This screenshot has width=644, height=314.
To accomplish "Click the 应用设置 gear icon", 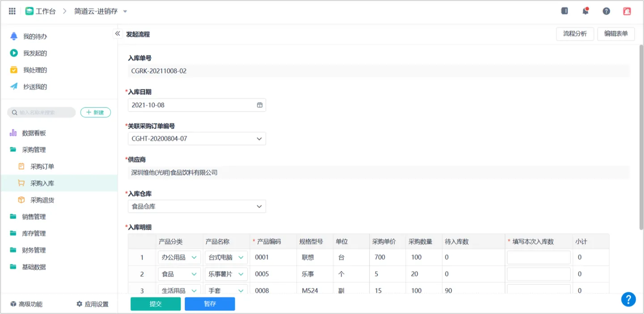I will [79, 304].
